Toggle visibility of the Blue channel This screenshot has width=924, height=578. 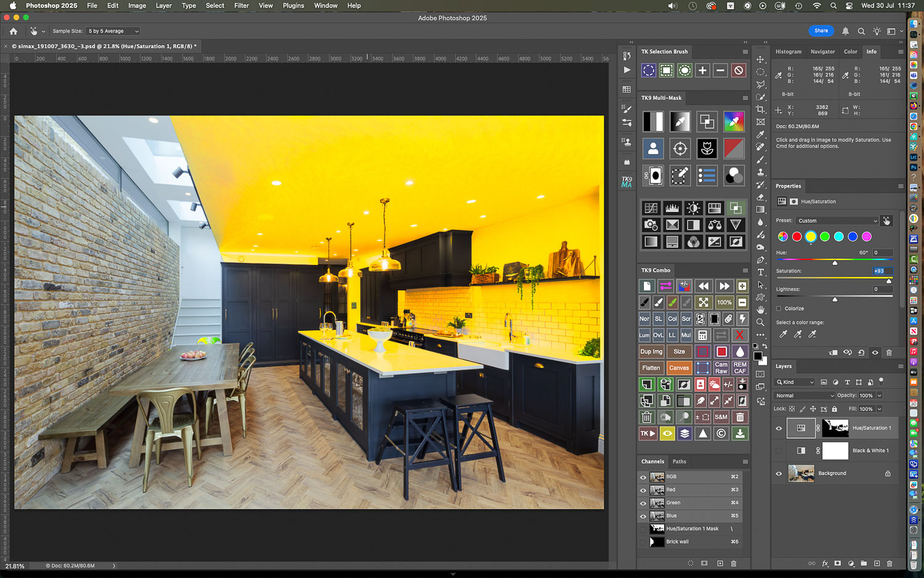tap(643, 516)
